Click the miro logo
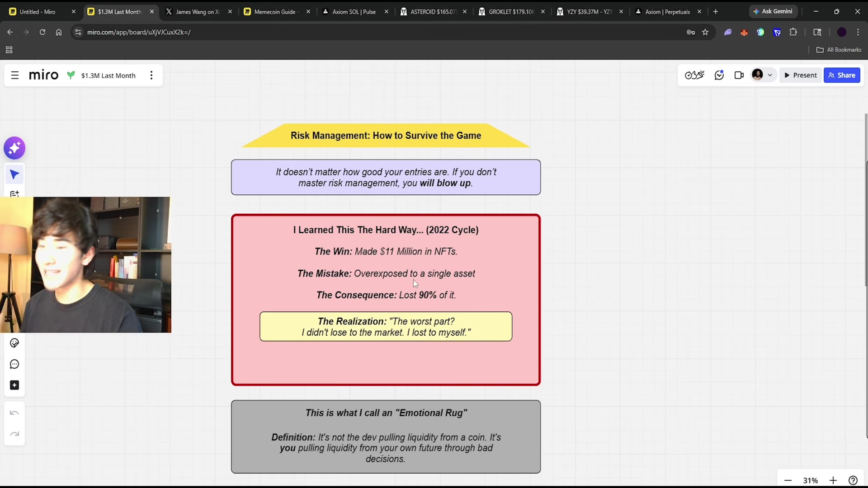This screenshot has width=868, height=488. (x=43, y=75)
